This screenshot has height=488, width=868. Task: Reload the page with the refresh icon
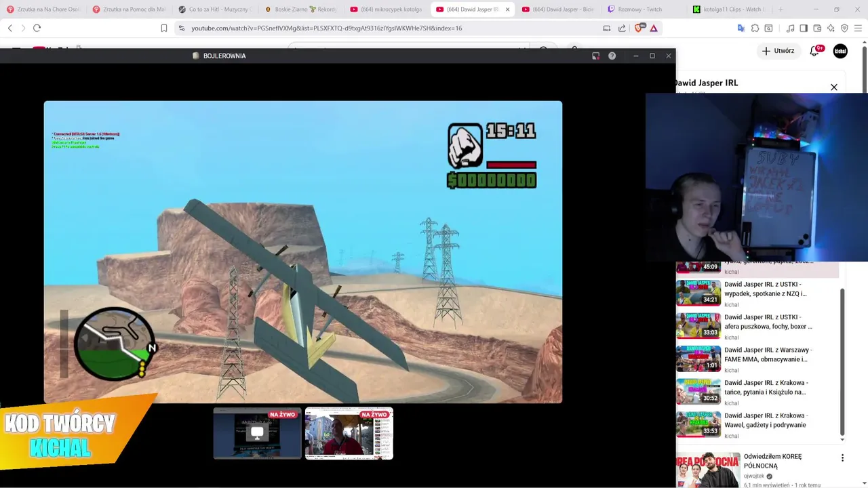[x=37, y=28]
